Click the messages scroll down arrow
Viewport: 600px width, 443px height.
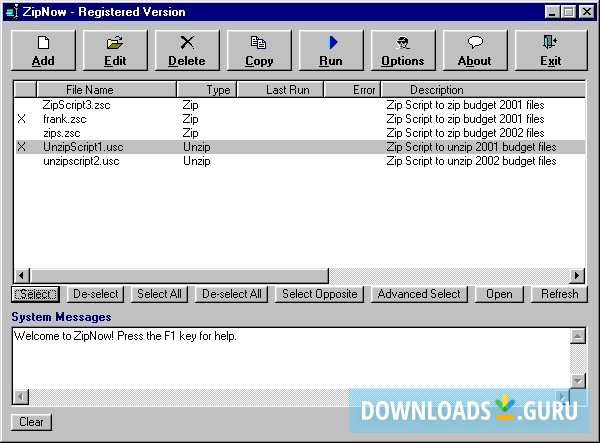point(578,381)
